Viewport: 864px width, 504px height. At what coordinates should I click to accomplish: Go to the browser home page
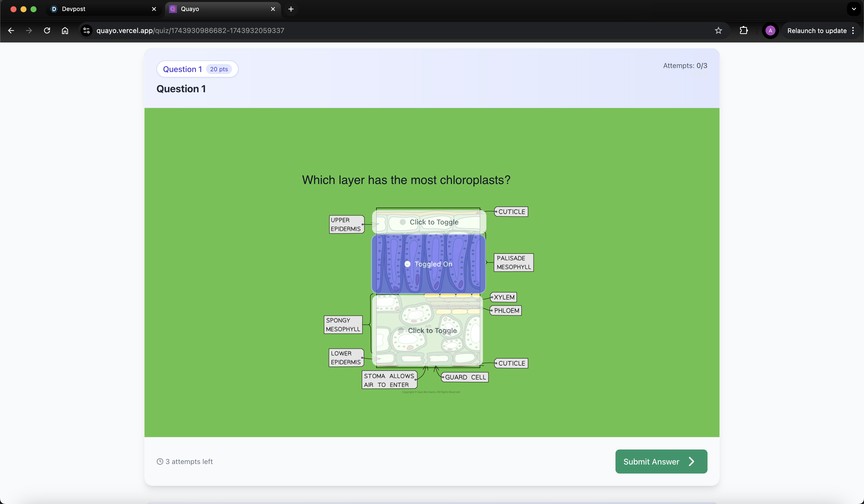[65, 30]
